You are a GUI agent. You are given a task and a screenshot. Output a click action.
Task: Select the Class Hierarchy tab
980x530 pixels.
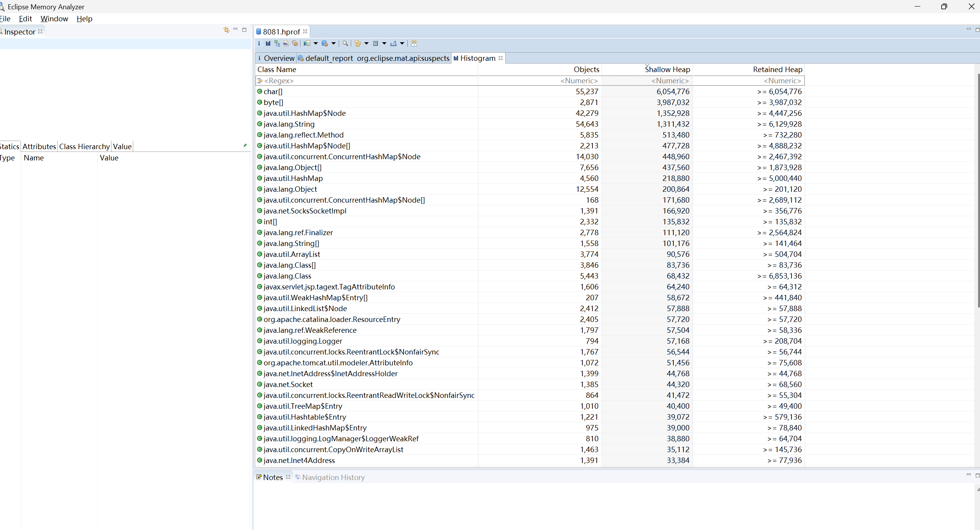pos(84,146)
